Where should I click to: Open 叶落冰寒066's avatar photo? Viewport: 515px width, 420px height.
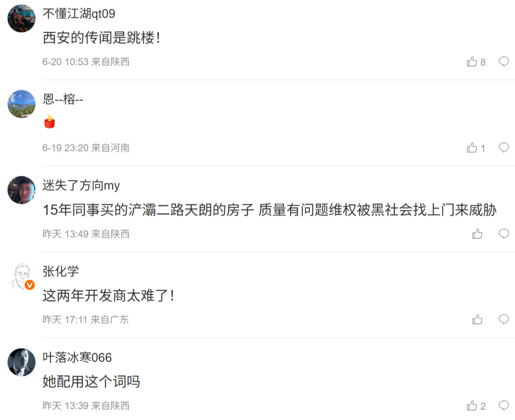pyautogui.click(x=22, y=362)
